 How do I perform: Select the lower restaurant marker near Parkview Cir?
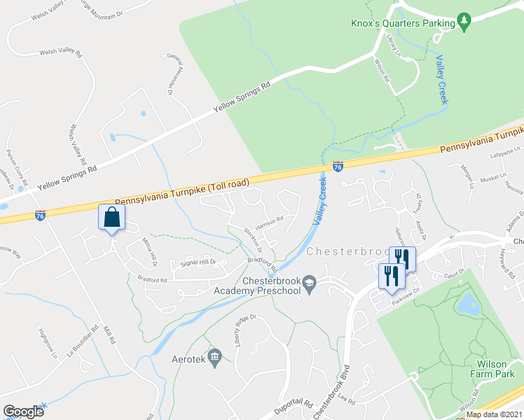click(392, 276)
